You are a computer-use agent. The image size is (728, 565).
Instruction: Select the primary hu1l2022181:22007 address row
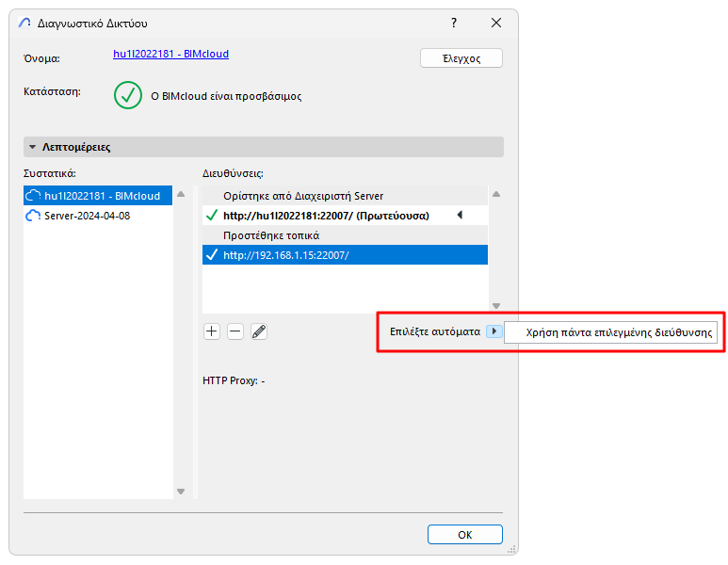(x=326, y=216)
